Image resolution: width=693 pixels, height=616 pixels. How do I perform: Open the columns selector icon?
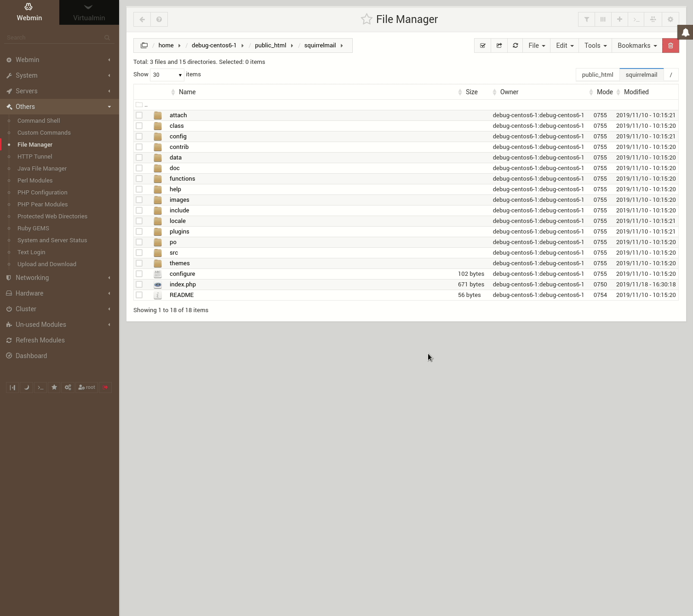tap(603, 19)
